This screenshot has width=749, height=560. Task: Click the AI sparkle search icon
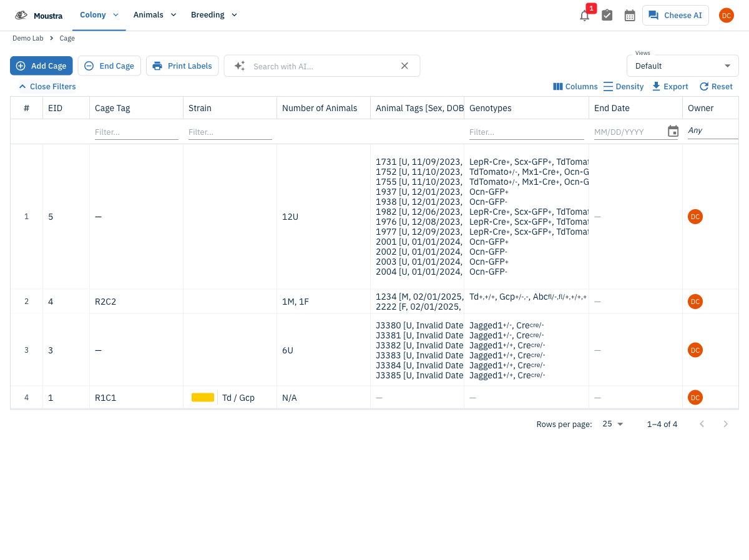pos(240,66)
